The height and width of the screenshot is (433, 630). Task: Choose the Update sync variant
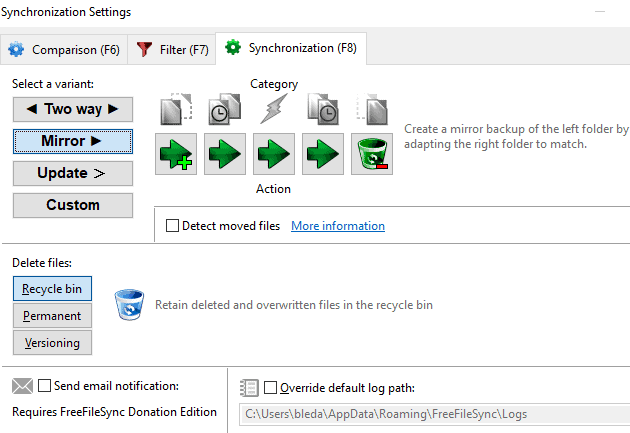(x=73, y=173)
